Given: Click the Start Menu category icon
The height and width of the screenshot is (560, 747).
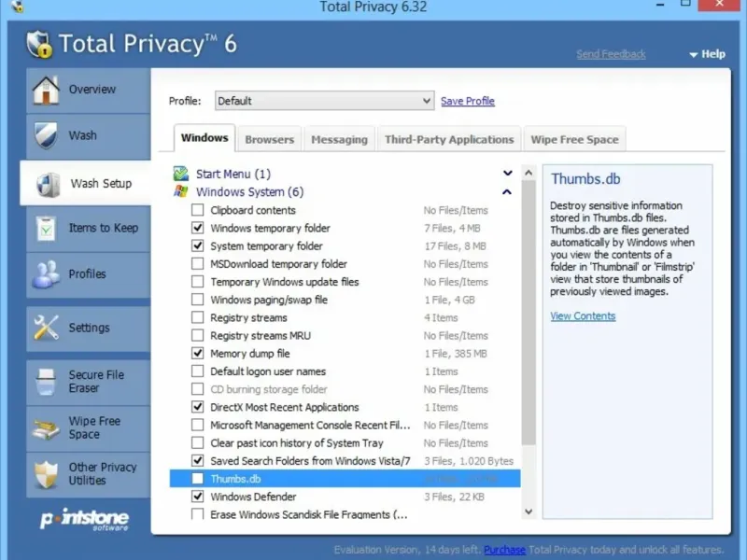Looking at the screenshot, I should click(180, 174).
